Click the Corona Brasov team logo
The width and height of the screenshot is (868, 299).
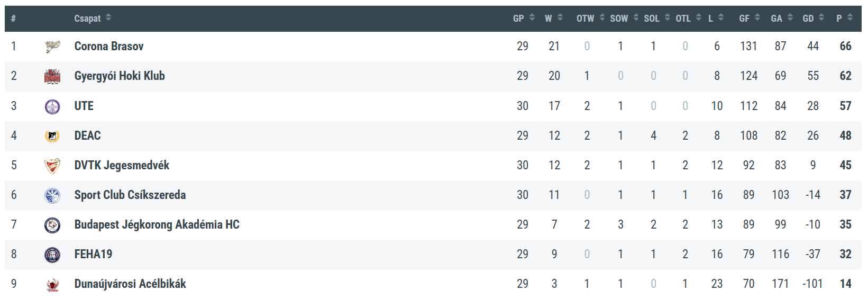coord(52,47)
